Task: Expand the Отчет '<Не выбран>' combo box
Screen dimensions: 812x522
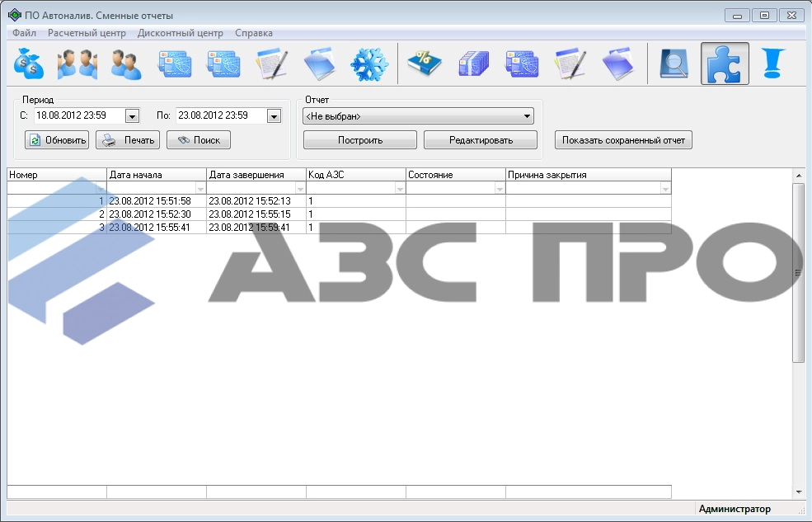Action: [x=527, y=116]
